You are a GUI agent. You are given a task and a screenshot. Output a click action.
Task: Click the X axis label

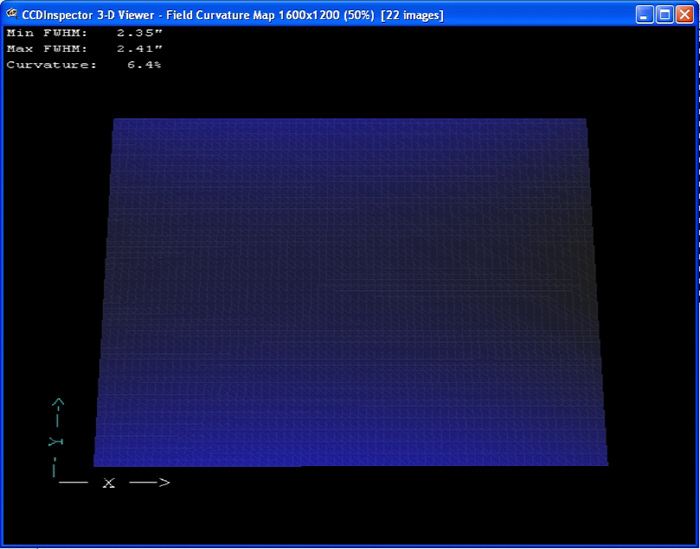click(109, 482)
